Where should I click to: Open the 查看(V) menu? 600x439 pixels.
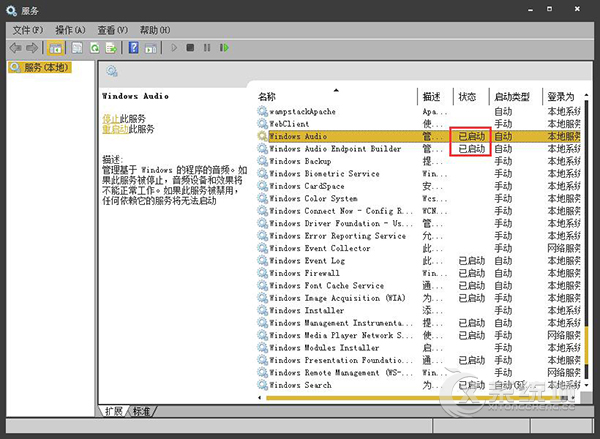click(112, 30)
